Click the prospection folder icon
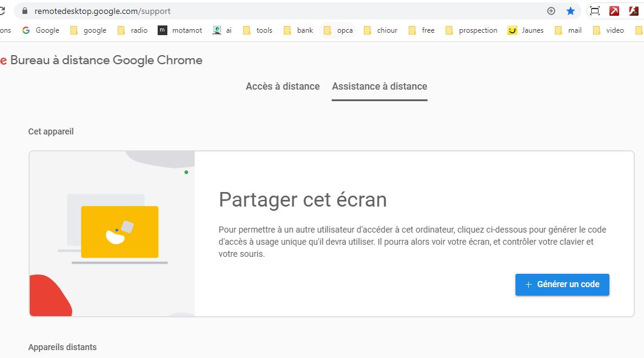This screenshot has width=644, height=358. (x=449, y=30)
